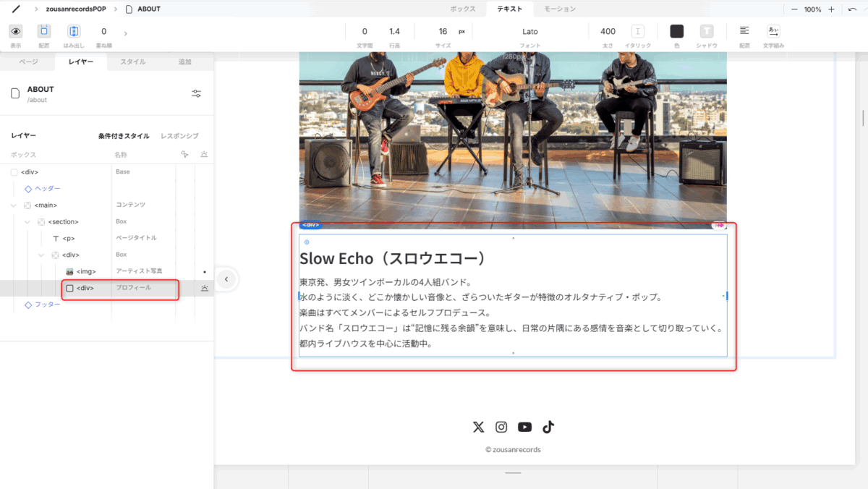Toggle the 表示 visibility eye icon
Viewport: 868px width, 489px height.
15,31
